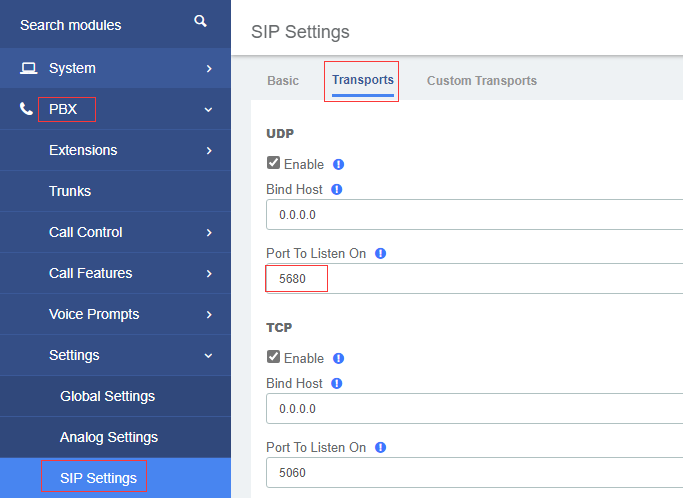683x498 pixels.
Task: Switch to the Basic tab
Action: [x=283, y=81]
